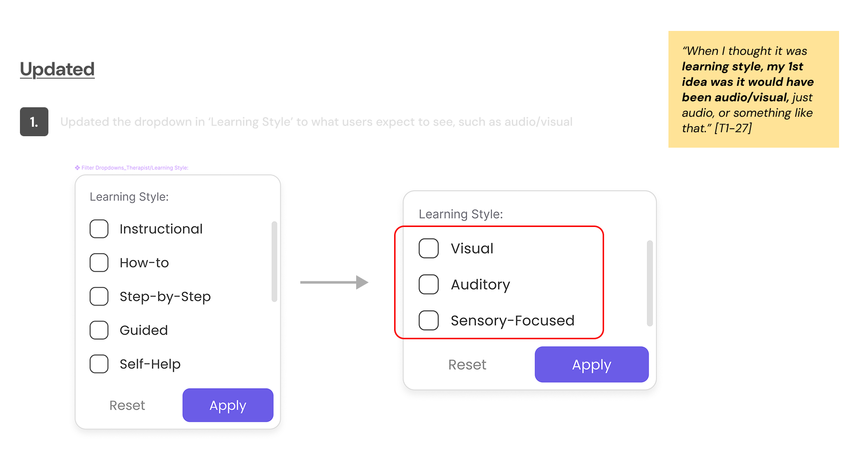Click the gray arrow between dropdowns
Image resolution: width=868 pixels, height=466 pixels.
tap(334, 282)
